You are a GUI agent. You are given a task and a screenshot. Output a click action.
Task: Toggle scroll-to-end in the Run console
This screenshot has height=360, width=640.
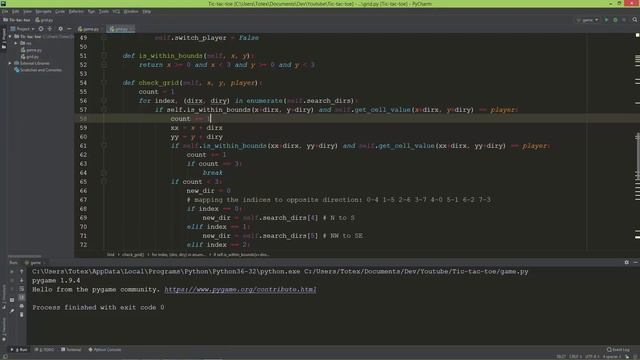22,298
